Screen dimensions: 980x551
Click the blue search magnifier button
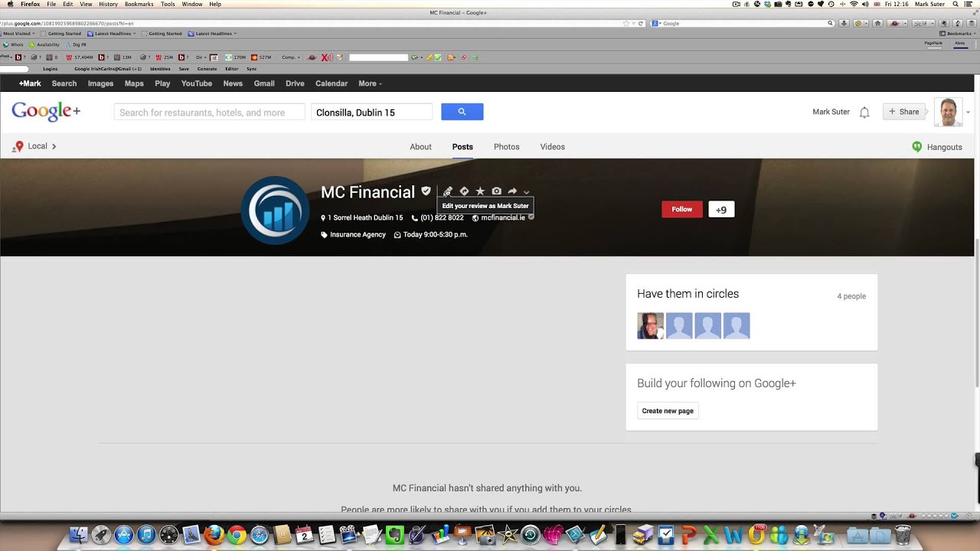tap(462, 112)
